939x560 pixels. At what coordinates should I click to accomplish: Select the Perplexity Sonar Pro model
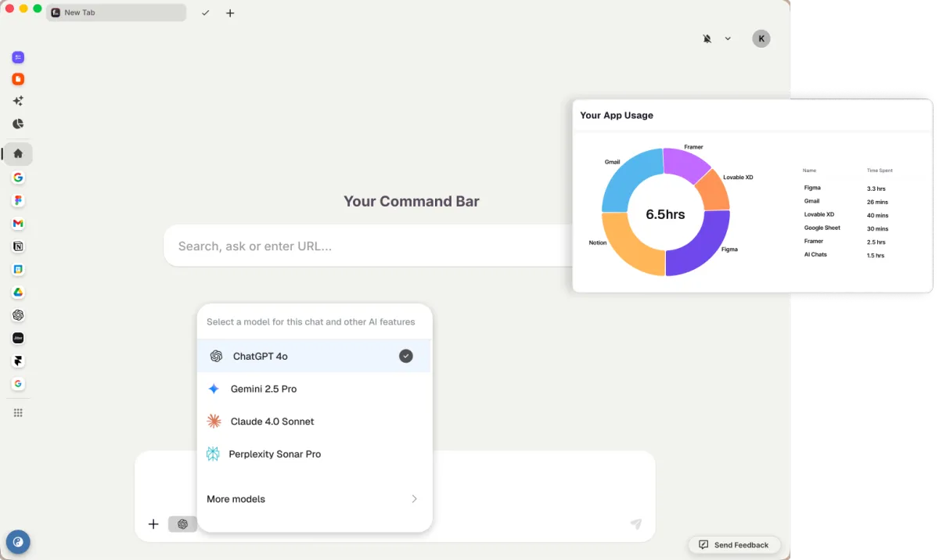(x=314, y=454)
